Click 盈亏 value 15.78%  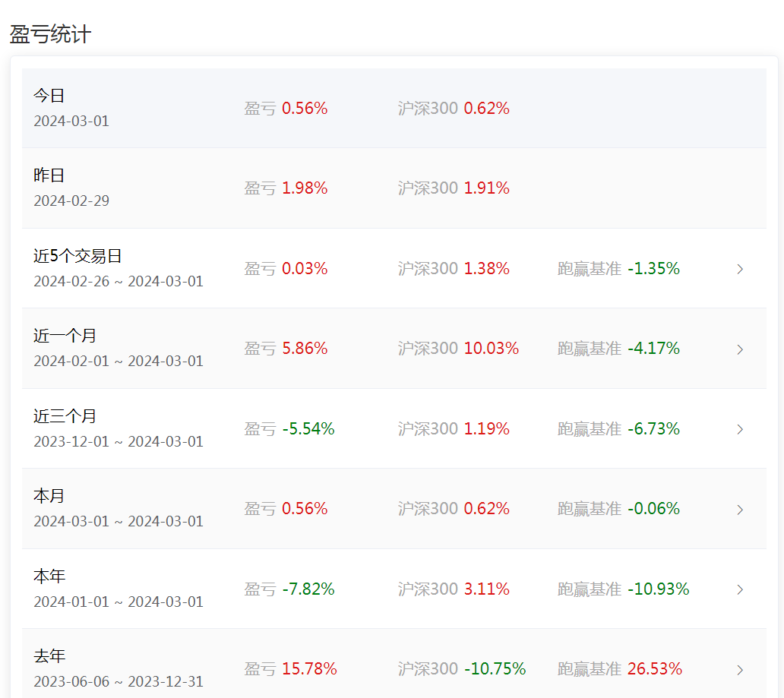pyautogui.click(x=309, y=668)
